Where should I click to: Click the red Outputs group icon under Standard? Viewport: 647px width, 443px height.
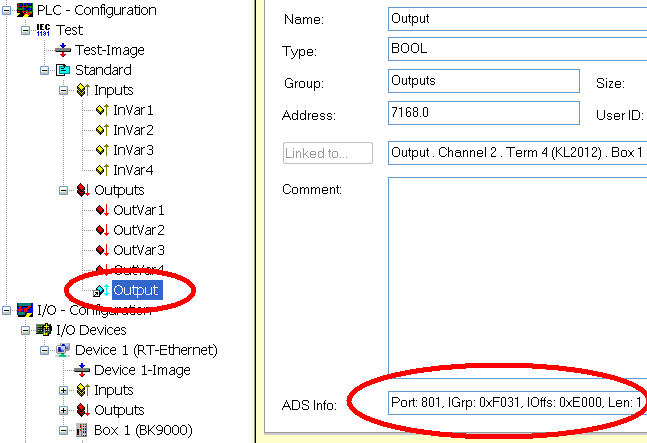[x=83, y=190]
